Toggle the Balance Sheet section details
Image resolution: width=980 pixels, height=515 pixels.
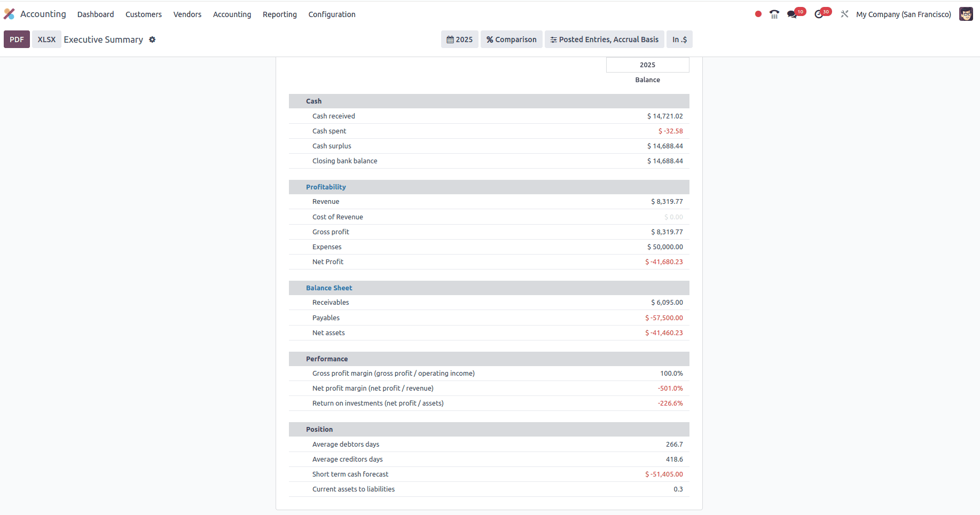coord(328,288)
